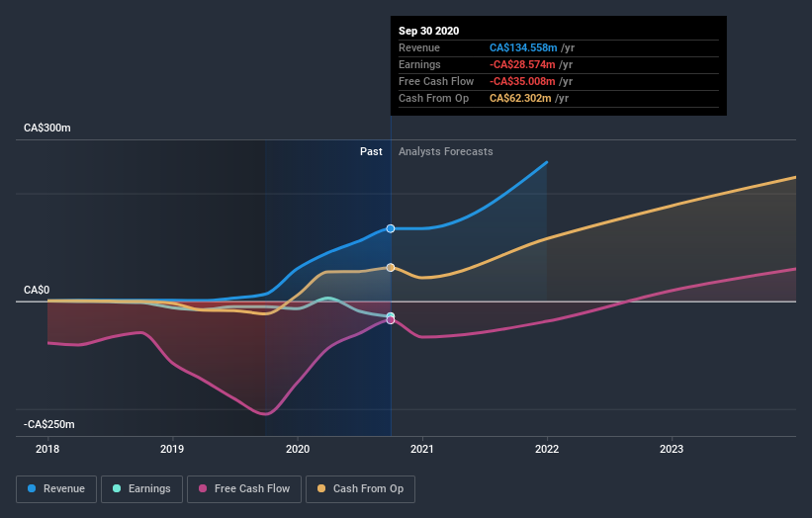Click the -CA$35.008m free cash flow value

[x=522, y=81]
